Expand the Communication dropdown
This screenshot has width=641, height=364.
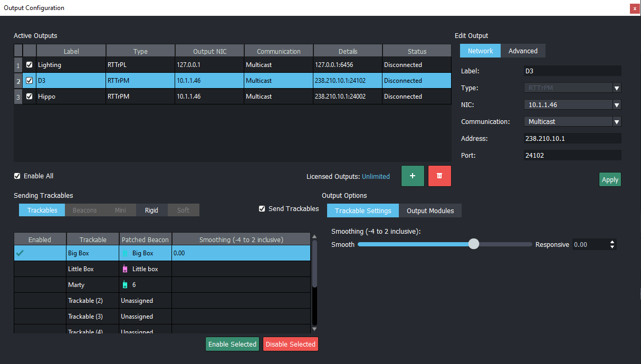click(616, 122)
